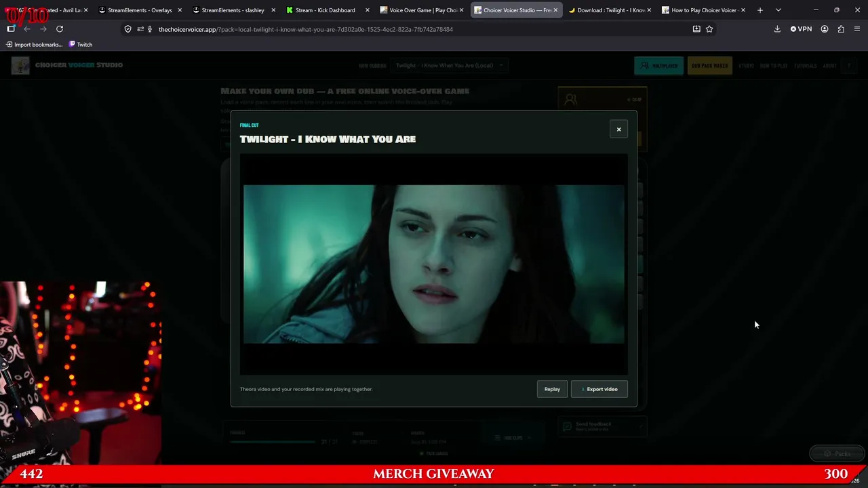Viewport: 868px width, 488px height.
Task: Open the Tutorials link in site header
Action: tap(805, 66)
